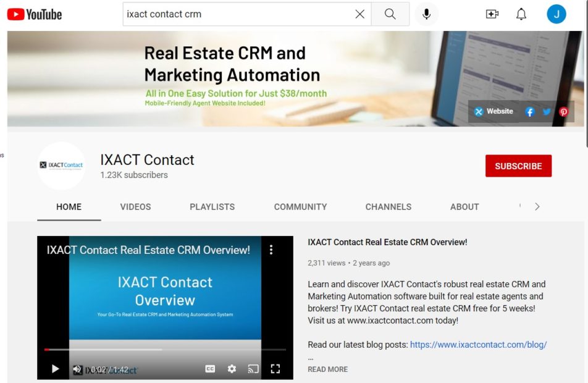Open the create video menu
This screenshot has width=588, height=383.
click(492, 14)
